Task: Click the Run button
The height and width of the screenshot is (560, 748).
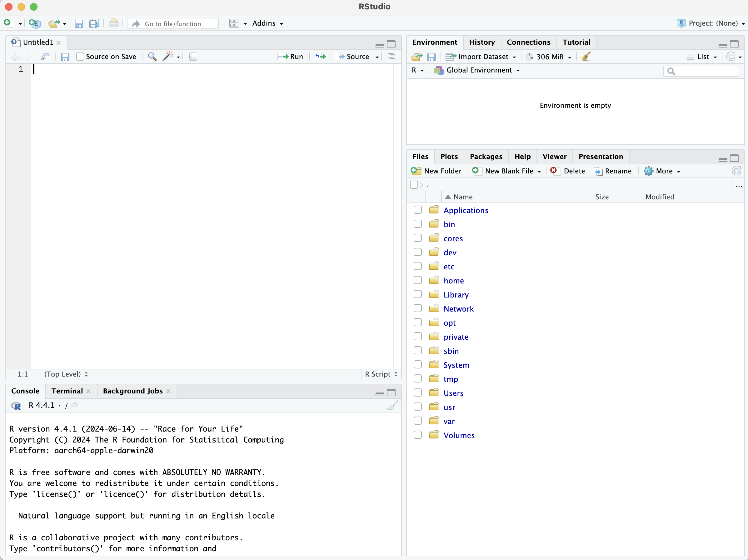Action: 290,57
